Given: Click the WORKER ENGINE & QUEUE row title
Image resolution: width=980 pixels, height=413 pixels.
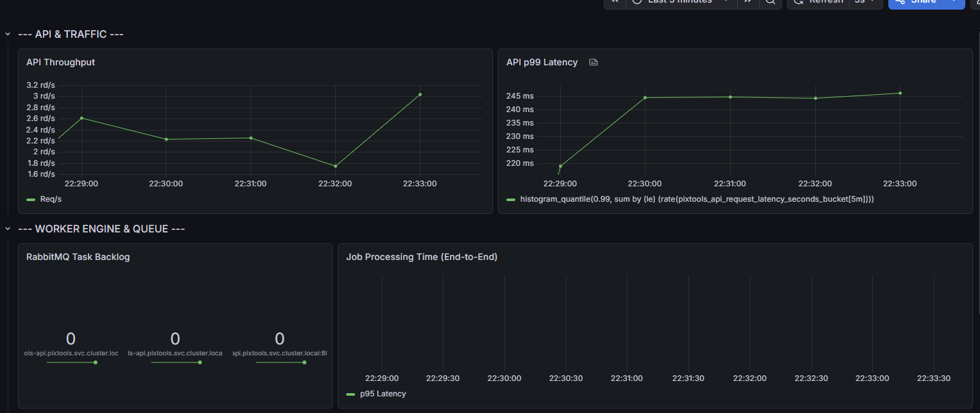Looking at the screenshot, I should 101,229.
